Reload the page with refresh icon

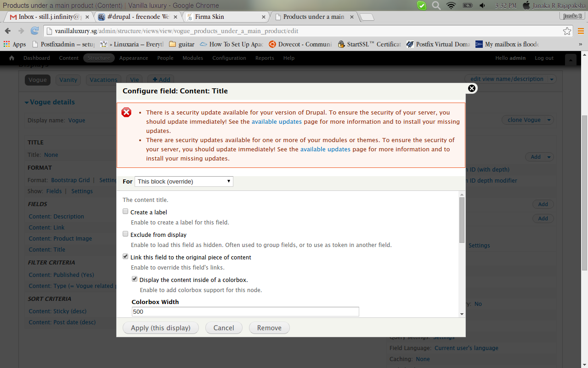(34, 31)
